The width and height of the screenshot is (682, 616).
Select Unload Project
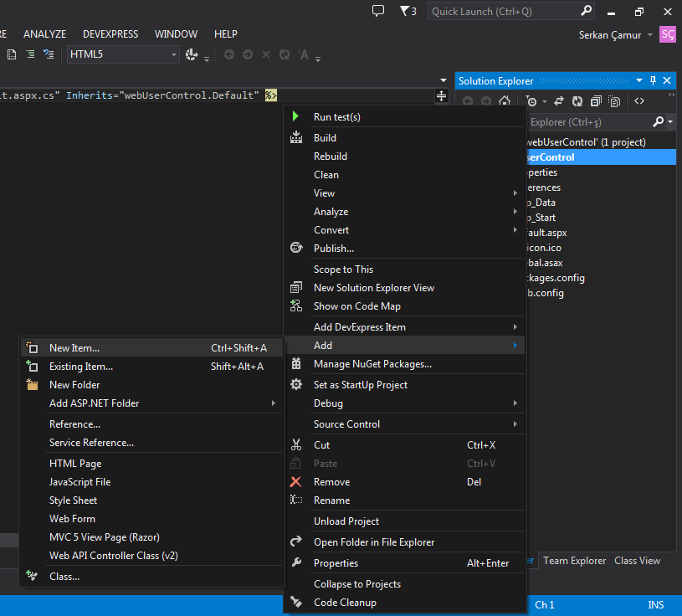404,521
